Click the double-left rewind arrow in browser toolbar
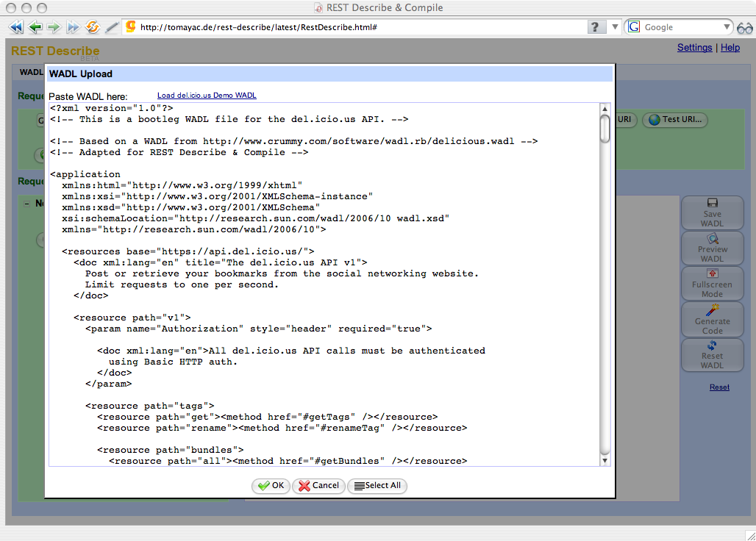756x541 pixels. [x=16, y=27]
